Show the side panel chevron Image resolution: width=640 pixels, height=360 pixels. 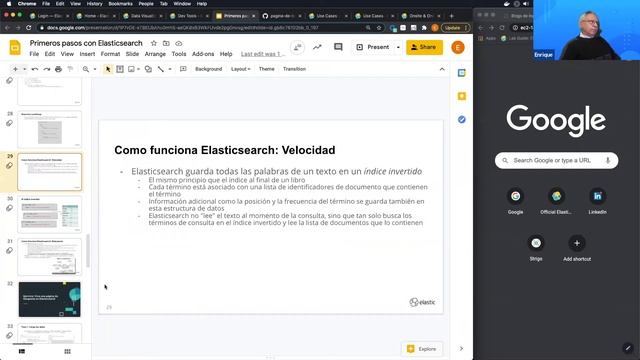[x=461, y=349]
